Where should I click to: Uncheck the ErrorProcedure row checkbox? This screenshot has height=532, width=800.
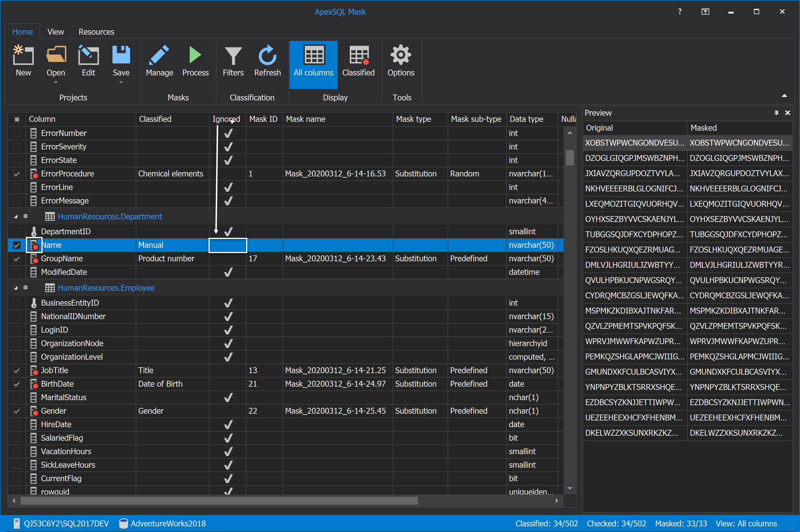(x=17, y=174)
